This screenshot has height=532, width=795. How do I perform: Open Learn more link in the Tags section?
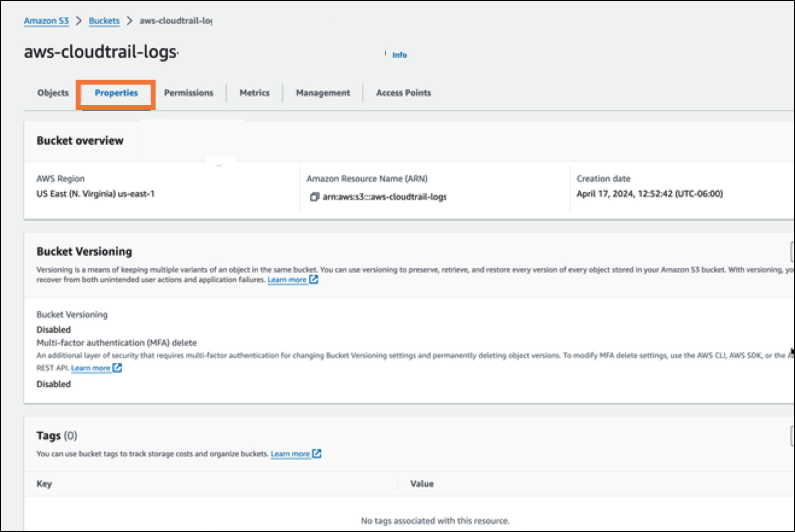pyautogui.click(x=290, y=454)
